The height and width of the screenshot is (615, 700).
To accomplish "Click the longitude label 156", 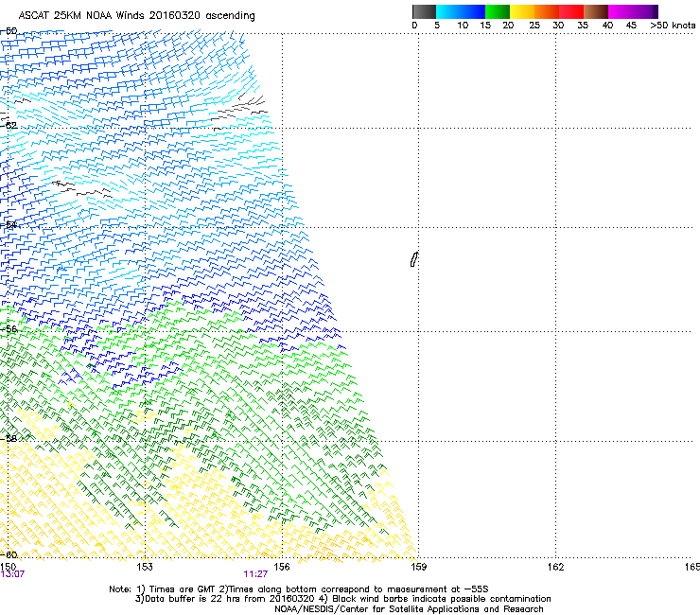I will [x=282, y=567].
